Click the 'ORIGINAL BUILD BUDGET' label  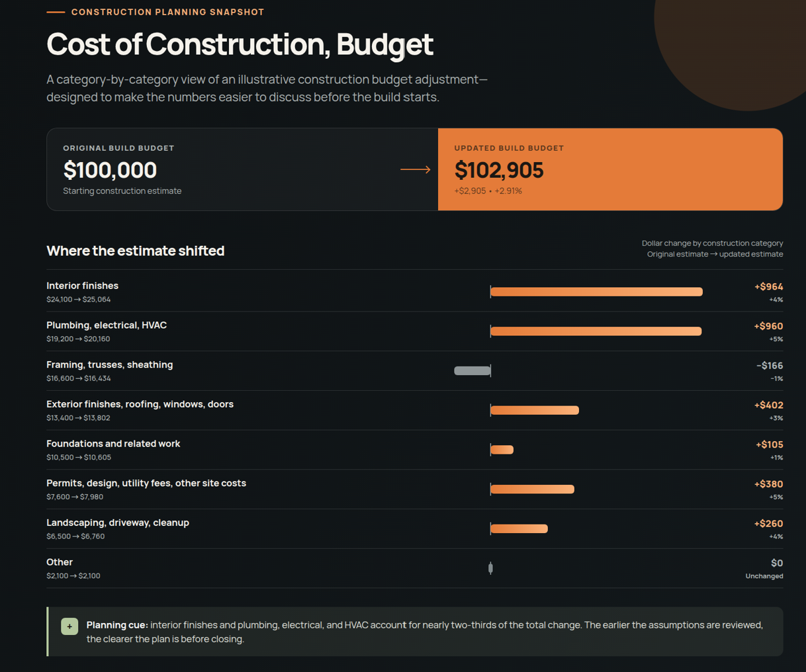click(118, 148)
